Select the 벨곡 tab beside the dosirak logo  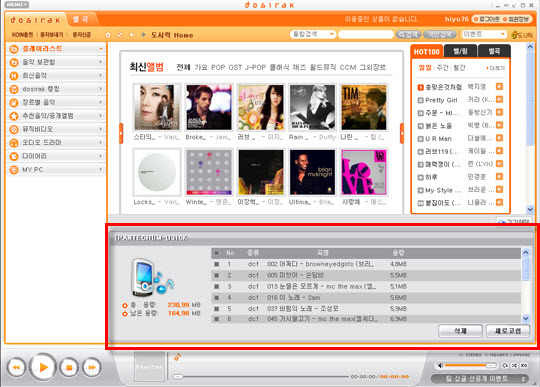[x=80, y=19]
